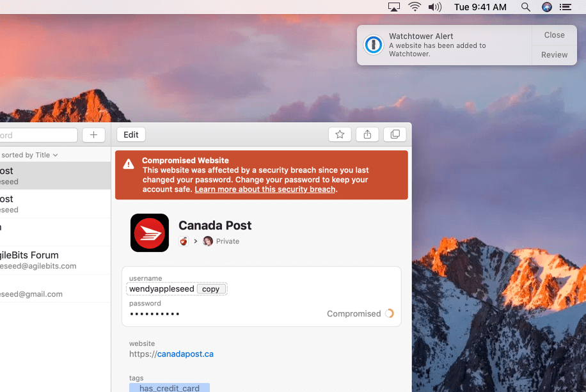The height and width of the screenshot is (392, 586).
Task: Create a new item with the plus icon
Action: [93, 135]
